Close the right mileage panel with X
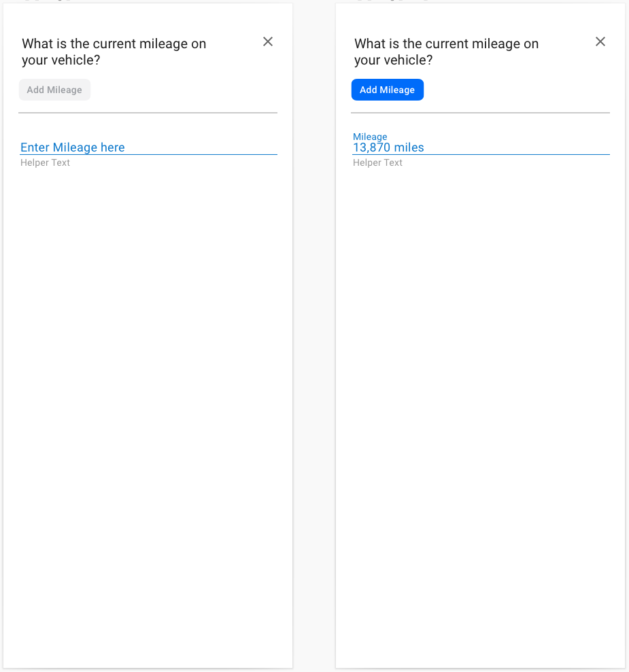Image resolution: width=629 pixels, height=672 pixels. coord(600,42)
